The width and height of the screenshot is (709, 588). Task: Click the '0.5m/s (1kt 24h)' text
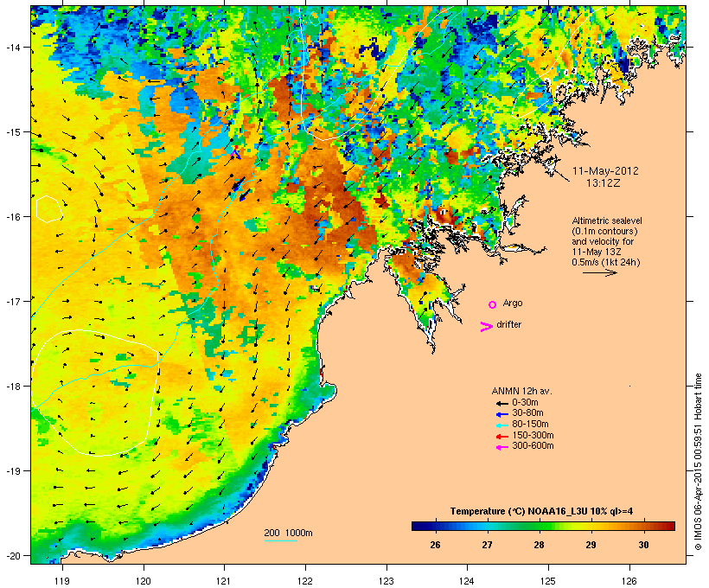pyautogui.click(x=606, y=262)
